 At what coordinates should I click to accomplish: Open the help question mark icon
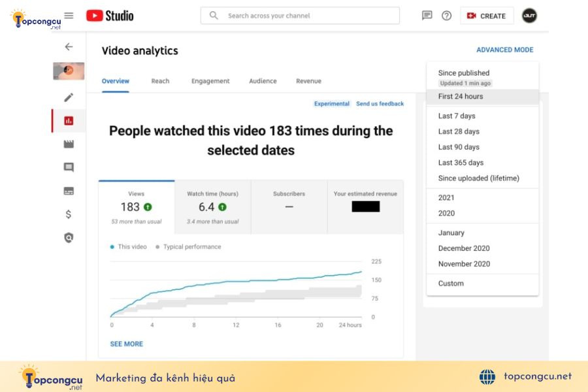point(446,16)
